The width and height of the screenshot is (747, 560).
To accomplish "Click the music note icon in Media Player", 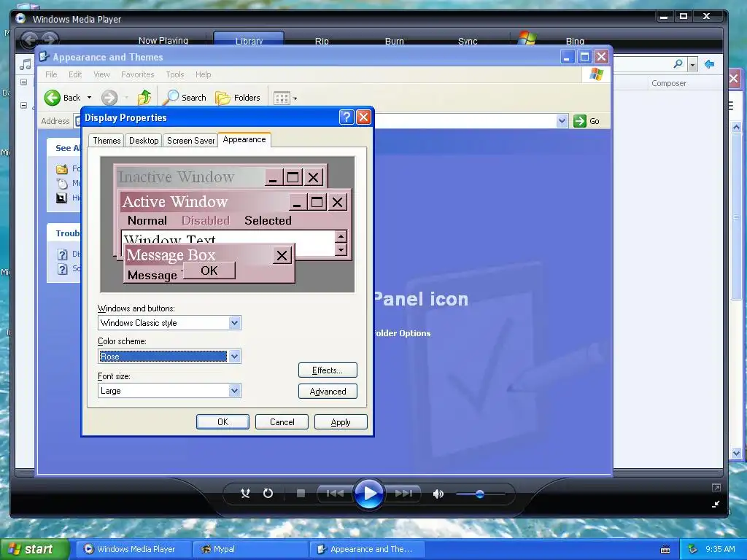I will pyautogui.click(x=26, y=64).
